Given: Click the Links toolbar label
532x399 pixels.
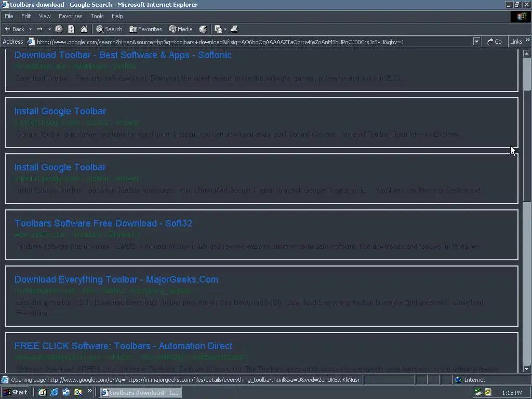Looking at the screenshot, I should point(516,42).
